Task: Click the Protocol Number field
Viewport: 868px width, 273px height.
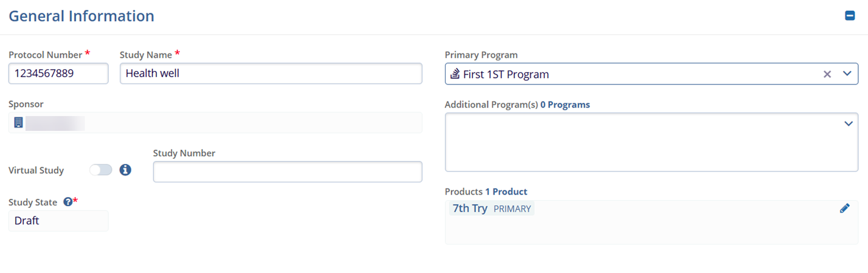Action: click(58, 74)
